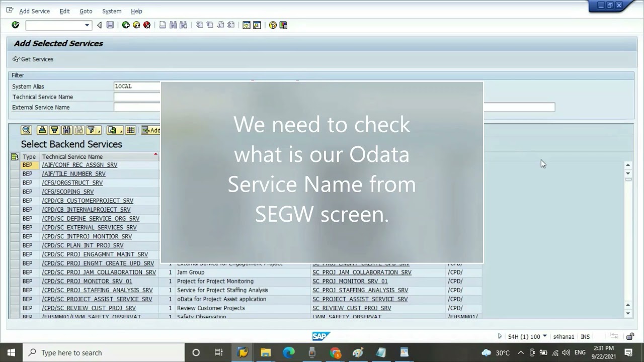
Task: Click the Find binoculars icon in the top toolbar
Action: (x=173, y=25)
